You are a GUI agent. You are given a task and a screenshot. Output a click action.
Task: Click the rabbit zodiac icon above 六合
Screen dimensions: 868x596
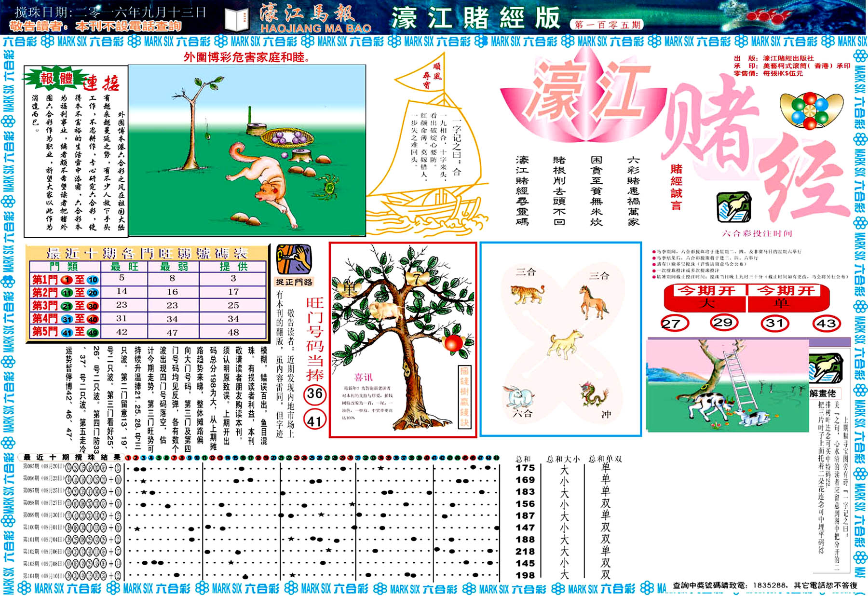coord(519,398)
